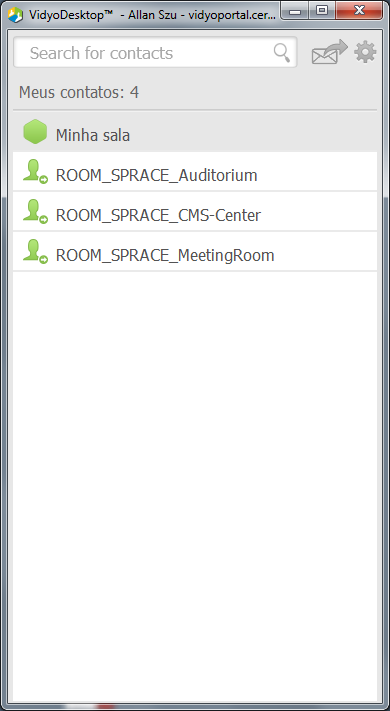Viewport: 390px width, 711px height.
Task: Click the invite by email envelope icon
Action: 329,52
